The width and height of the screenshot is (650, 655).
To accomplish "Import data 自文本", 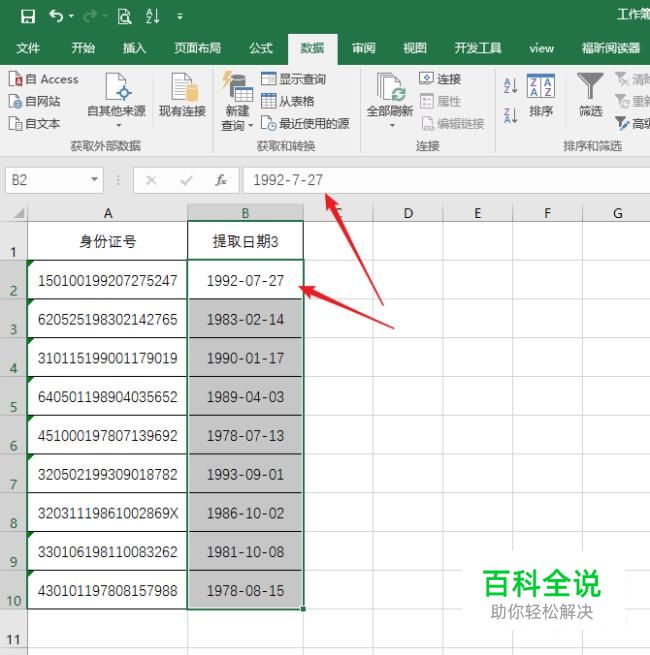I will point(34,124).
